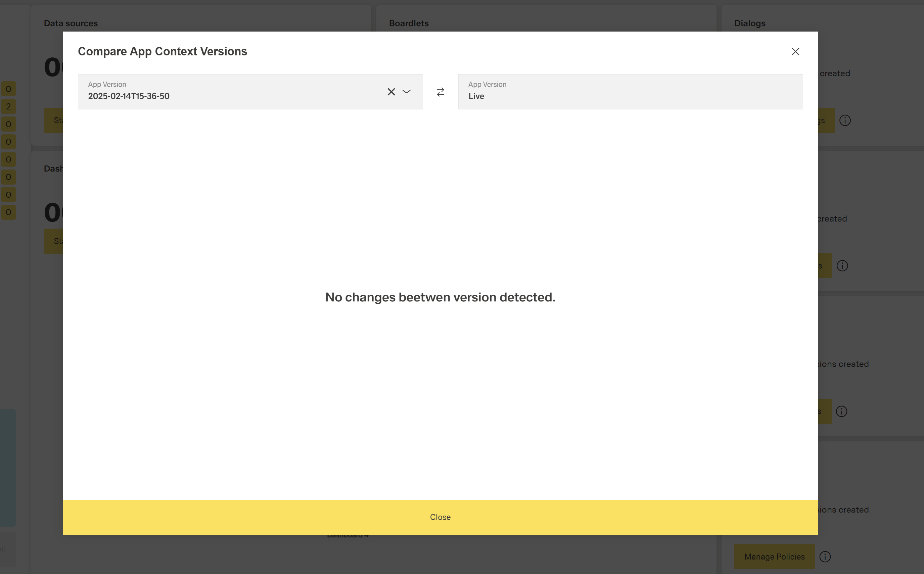The image size is (924, 574).
Task: Open the Live App Version selector
Action: (630, 92)
